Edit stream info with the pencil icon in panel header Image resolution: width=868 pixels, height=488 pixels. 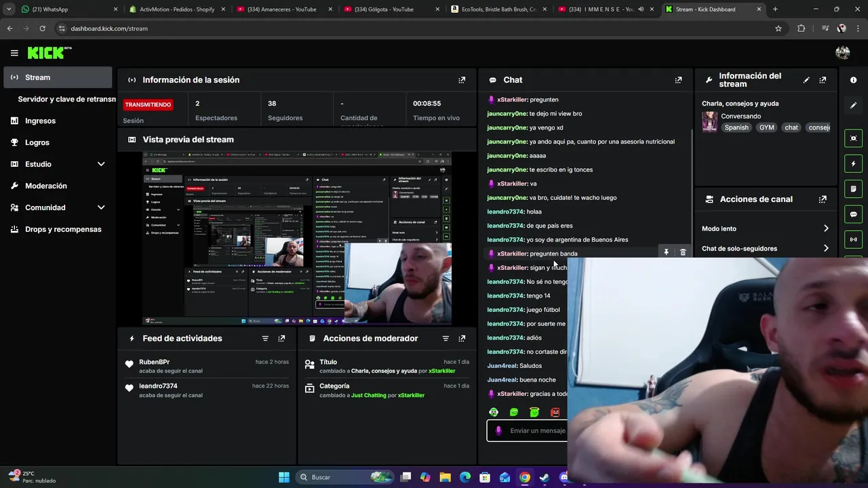pos(806,80)
